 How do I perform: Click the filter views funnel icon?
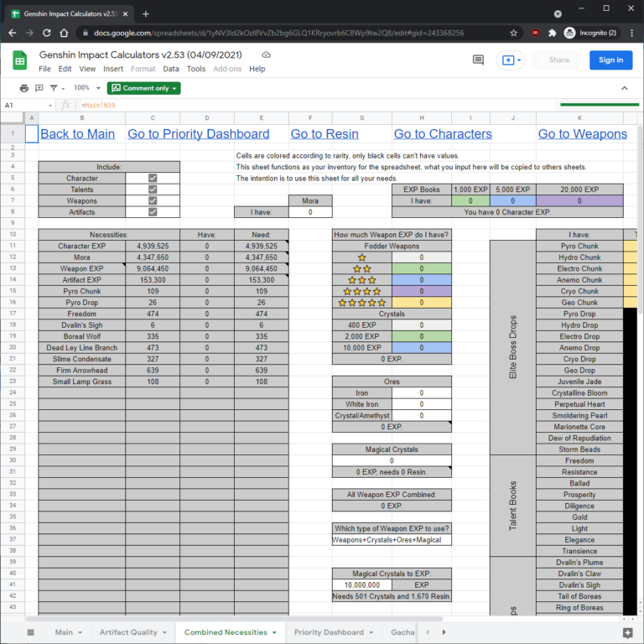point(54,88)
